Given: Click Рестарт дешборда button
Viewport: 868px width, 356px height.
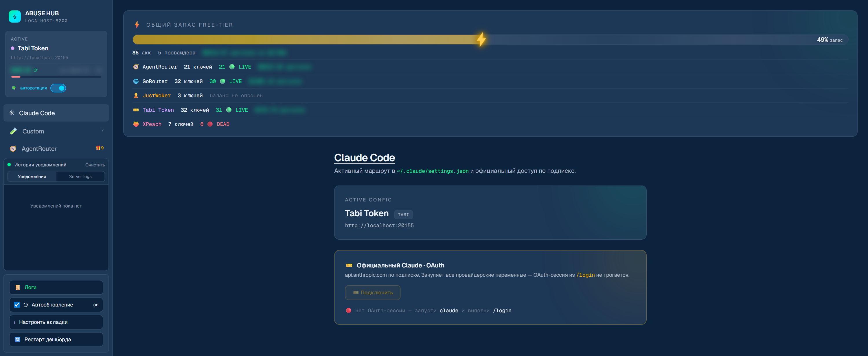Looking at the screenshot, I should pyautogui.click(x=56, y=340).
